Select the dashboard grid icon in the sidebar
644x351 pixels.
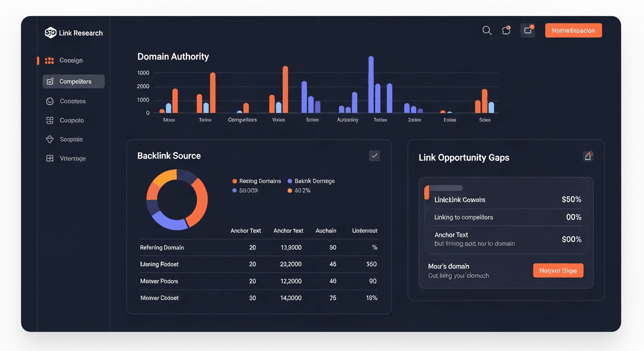coord(49,60)
